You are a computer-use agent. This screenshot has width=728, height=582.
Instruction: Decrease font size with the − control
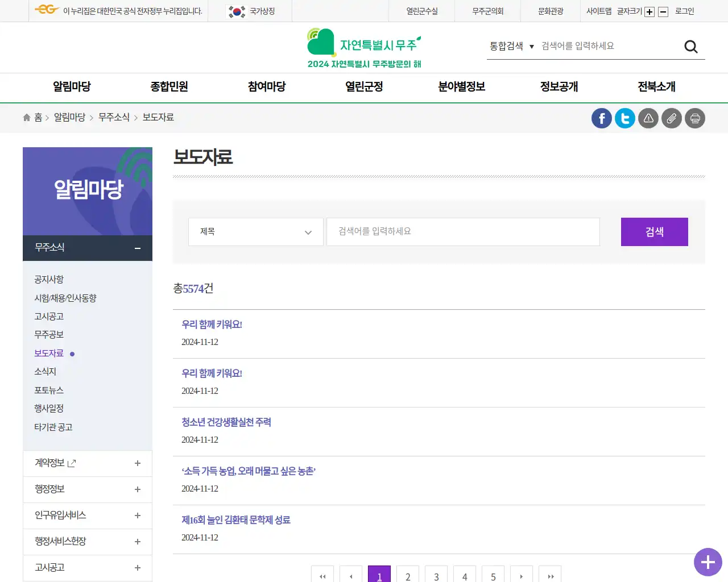pos(662,11)
